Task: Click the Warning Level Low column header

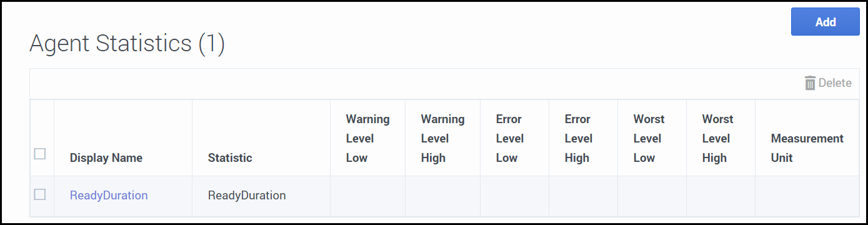Action: click(x=367, y=138)
